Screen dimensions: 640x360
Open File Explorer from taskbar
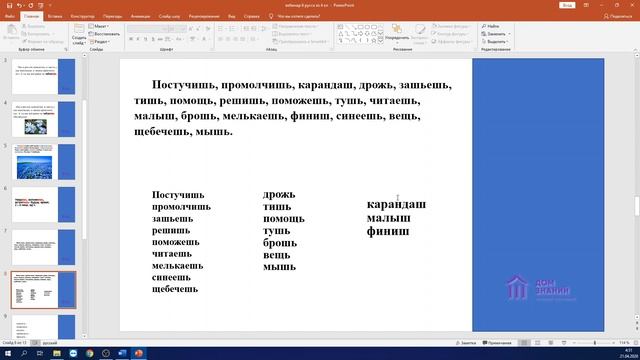57,353
